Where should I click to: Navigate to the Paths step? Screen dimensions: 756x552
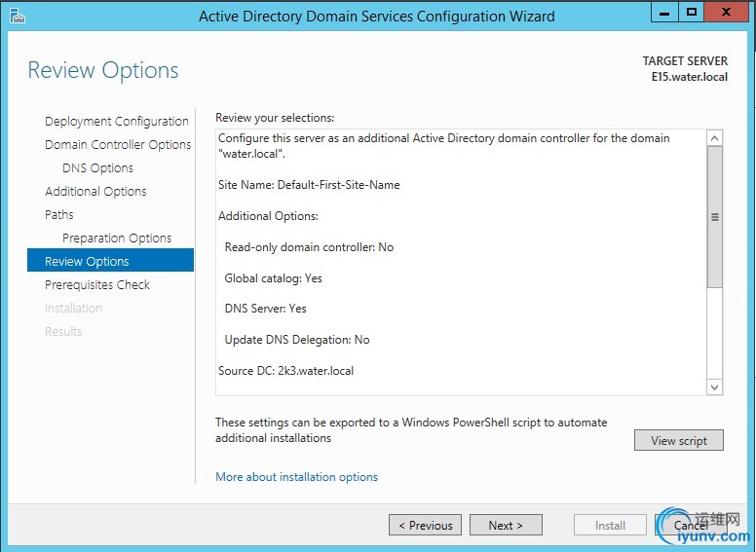[x=59, y=215]
